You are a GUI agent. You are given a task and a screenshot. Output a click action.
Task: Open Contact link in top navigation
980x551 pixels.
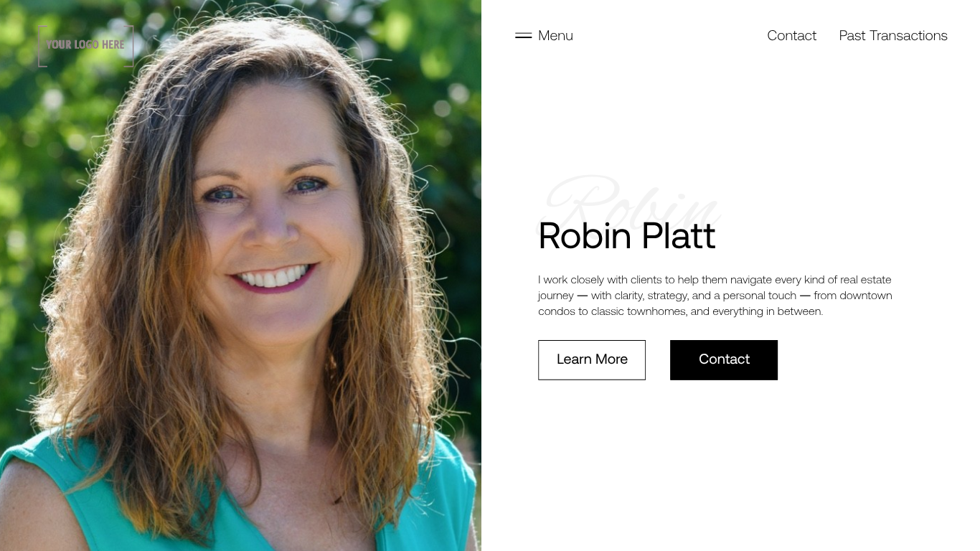pos(791,35)
